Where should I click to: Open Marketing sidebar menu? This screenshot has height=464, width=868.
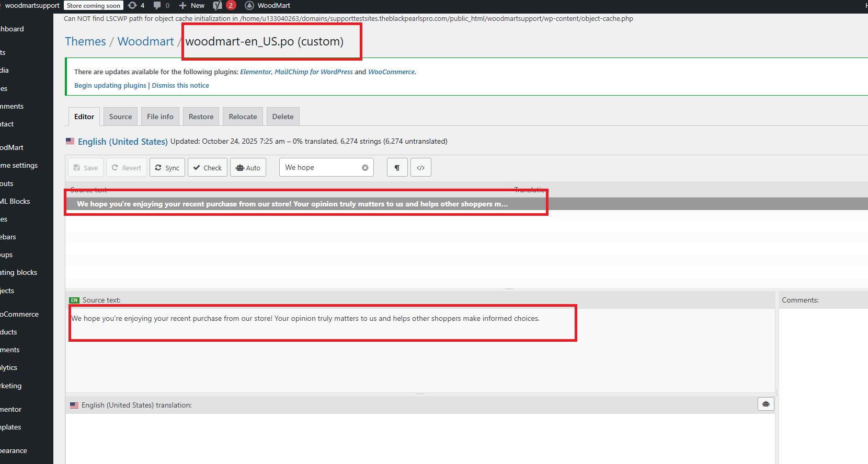pyautogui.click(x=11, y=386)
